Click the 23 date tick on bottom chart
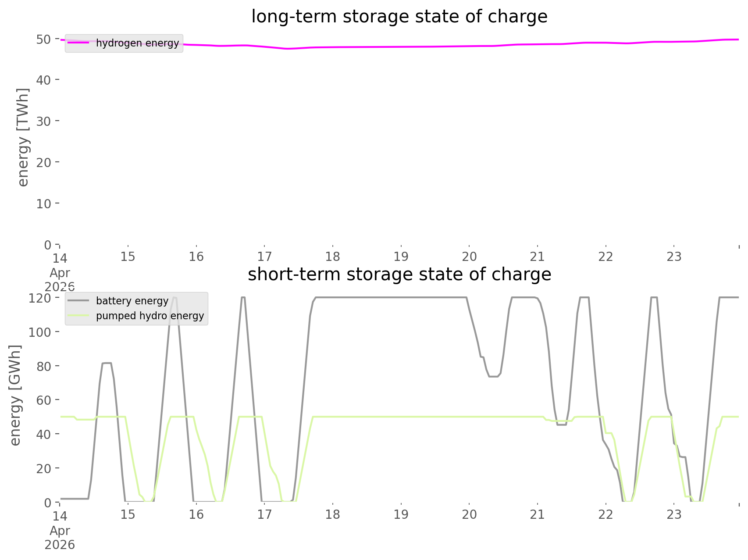Screen dimensions: 748x560 [674, 514]
